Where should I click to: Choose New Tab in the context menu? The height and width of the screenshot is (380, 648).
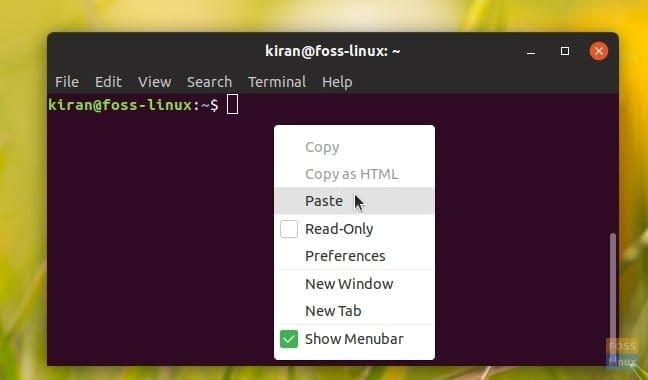coord(354,311)
